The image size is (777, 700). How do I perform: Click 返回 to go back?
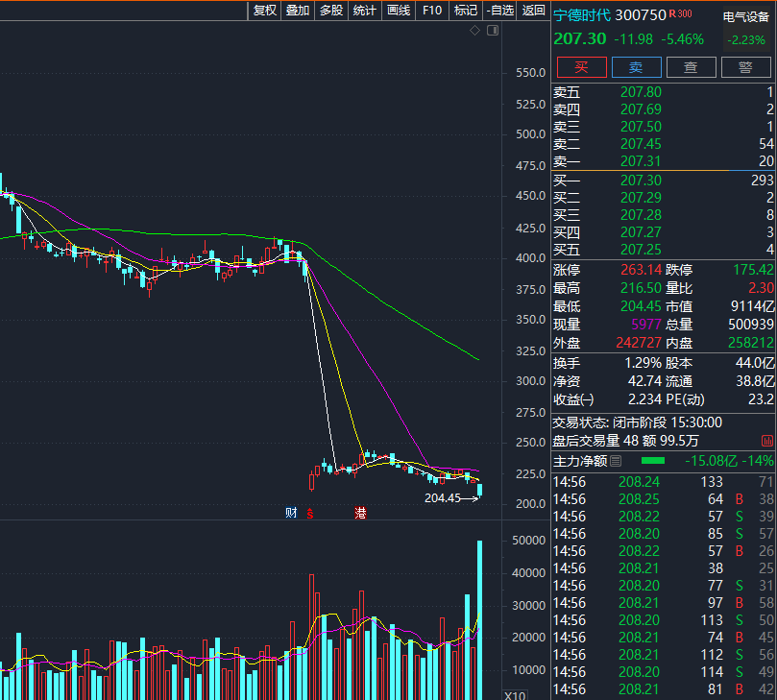[x=533, y=11]
